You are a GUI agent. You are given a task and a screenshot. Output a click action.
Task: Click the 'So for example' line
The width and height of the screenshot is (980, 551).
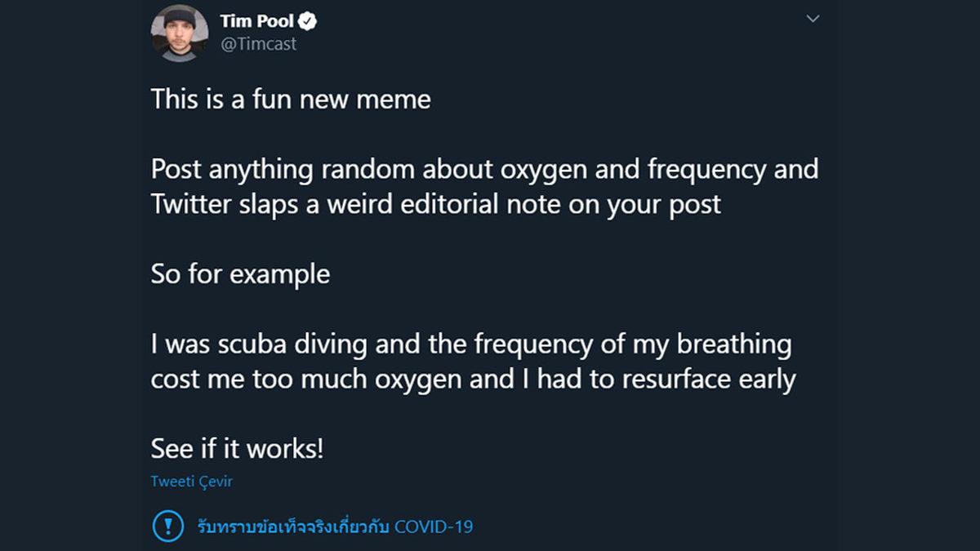pos(240,274)
